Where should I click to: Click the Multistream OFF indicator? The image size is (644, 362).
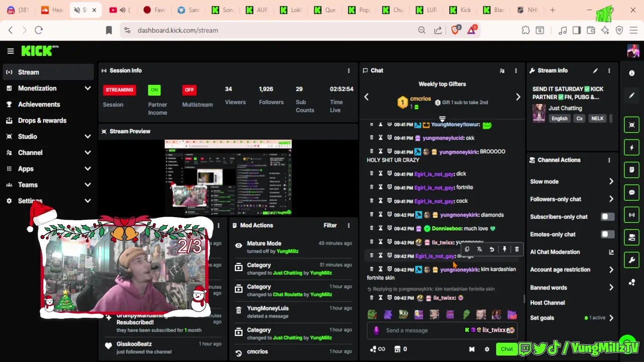click(189, 90)
